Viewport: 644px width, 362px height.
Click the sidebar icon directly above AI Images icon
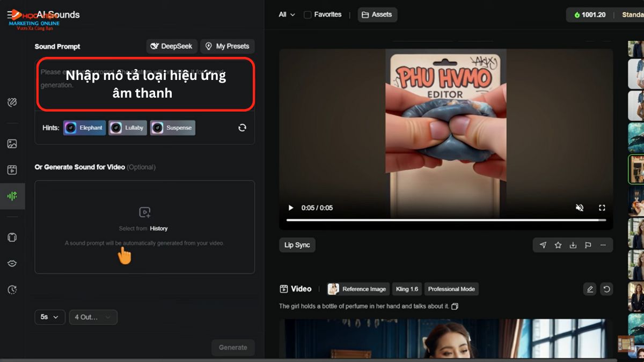[x=12, y=102]
